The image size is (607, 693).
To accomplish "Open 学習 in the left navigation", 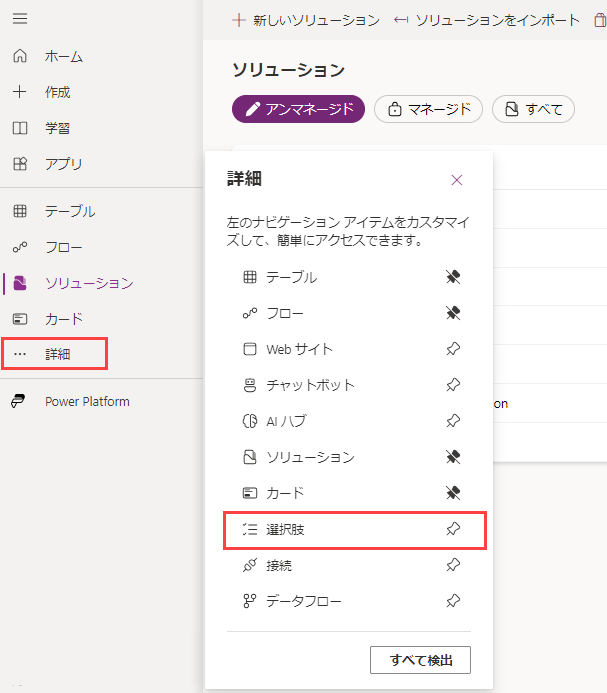I will [x=57, y=128].
